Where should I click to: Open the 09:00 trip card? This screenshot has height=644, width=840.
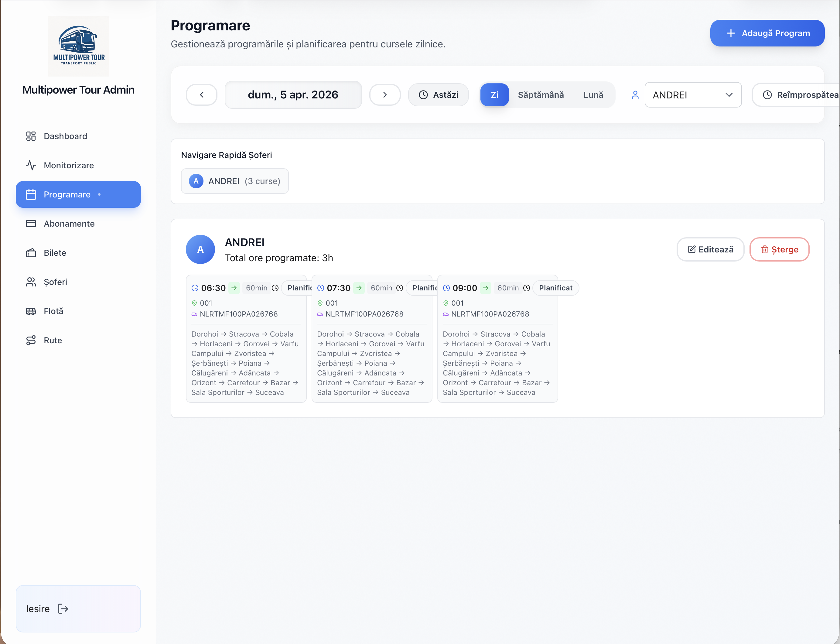[497, 339]
